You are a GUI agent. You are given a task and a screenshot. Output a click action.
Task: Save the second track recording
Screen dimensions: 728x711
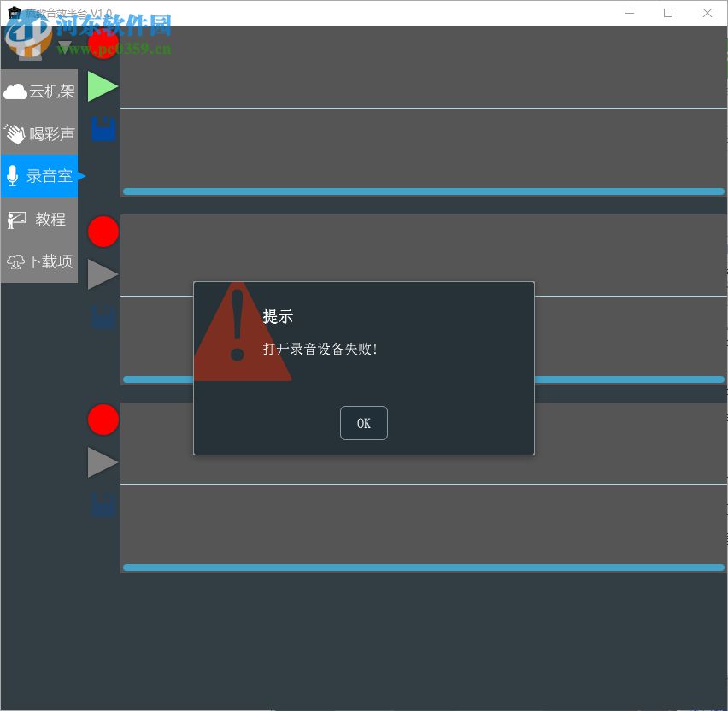(103, 317)
